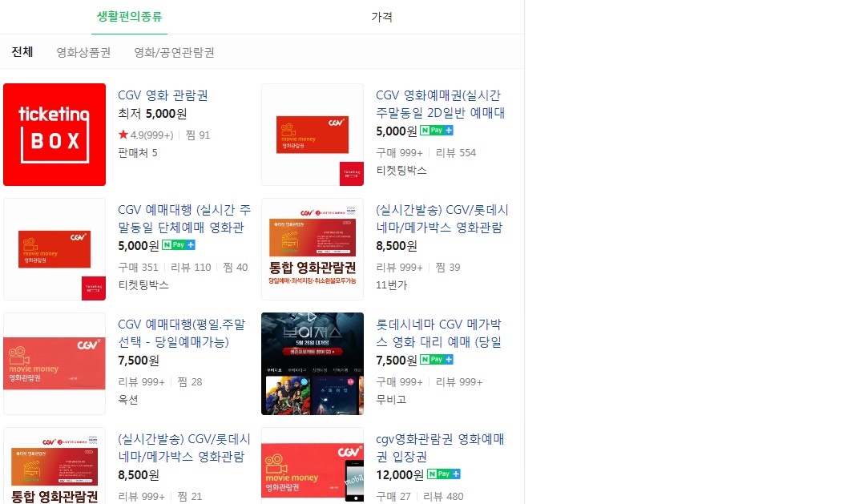The height and width of the screenshot is (504, 855).
Task: Open CGV 예매대행 (실시간 주 product link
Action: coord(184,219)
